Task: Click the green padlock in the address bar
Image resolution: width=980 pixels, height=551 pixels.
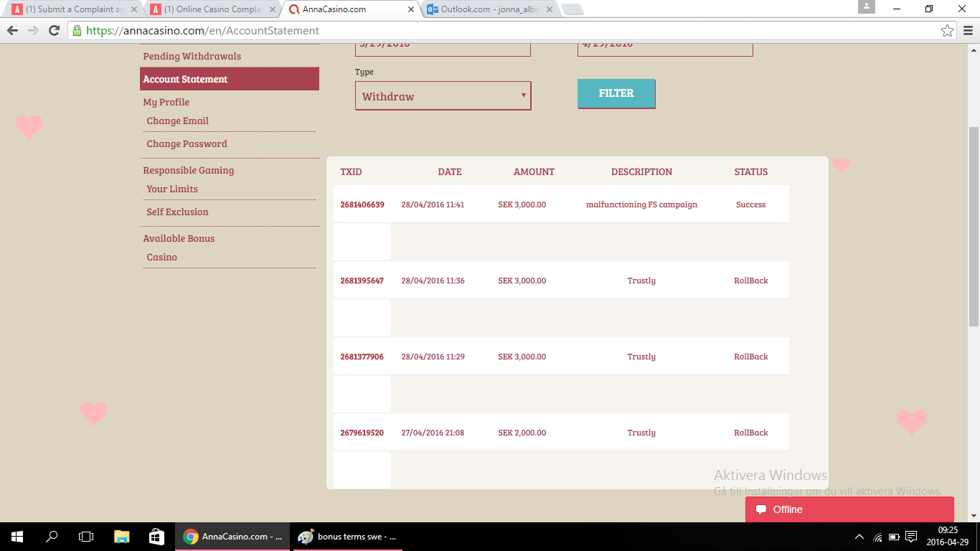Action: (x=77, y=30)
